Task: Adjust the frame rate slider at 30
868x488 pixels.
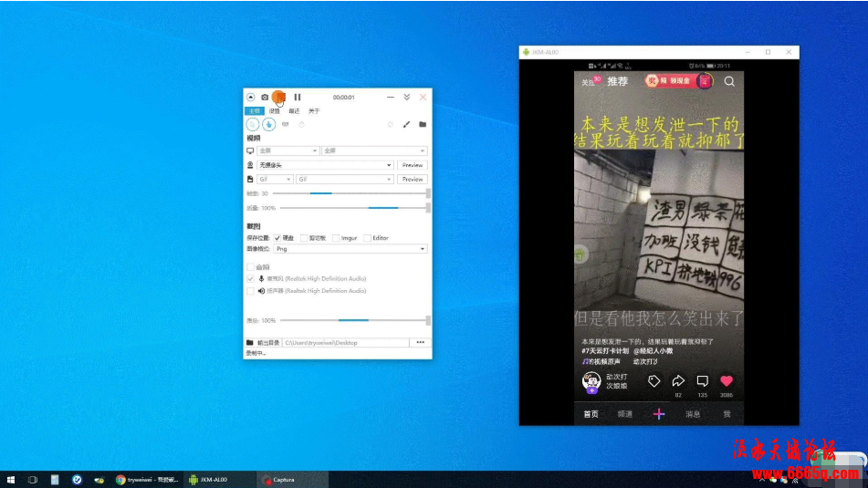Action: [351, 193]
